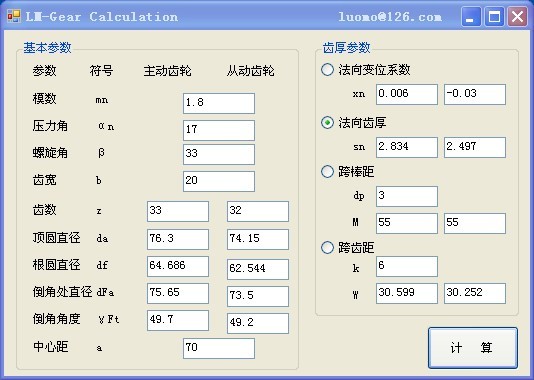Click the 计算 calculate button

tap(473, 348)
